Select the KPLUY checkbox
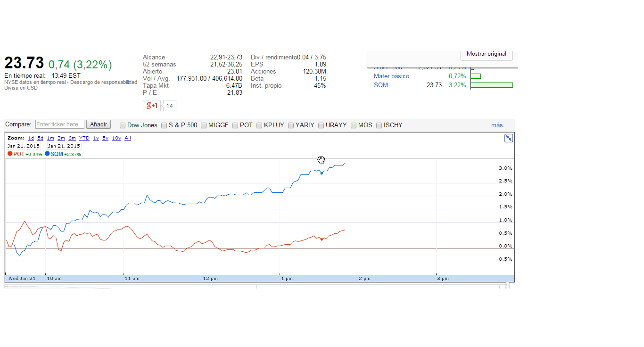The height and width of the screenshot is (347, 644). [259, 125]
